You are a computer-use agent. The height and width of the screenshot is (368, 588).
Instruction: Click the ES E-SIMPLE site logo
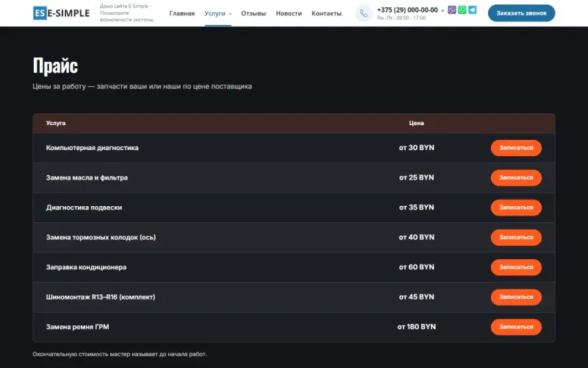62,13
